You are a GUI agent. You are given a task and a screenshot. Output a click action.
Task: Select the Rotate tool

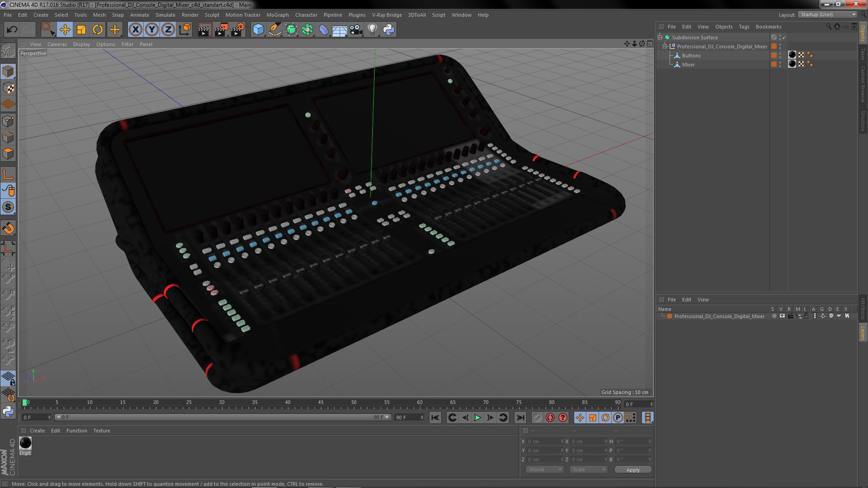(x=98, y=30)
